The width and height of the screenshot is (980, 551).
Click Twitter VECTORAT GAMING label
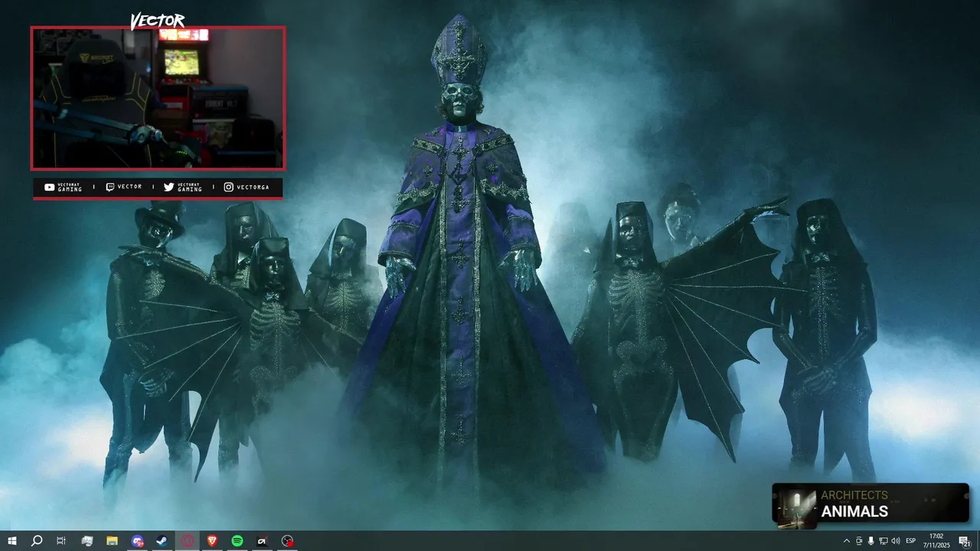click(x=183, y=187)
